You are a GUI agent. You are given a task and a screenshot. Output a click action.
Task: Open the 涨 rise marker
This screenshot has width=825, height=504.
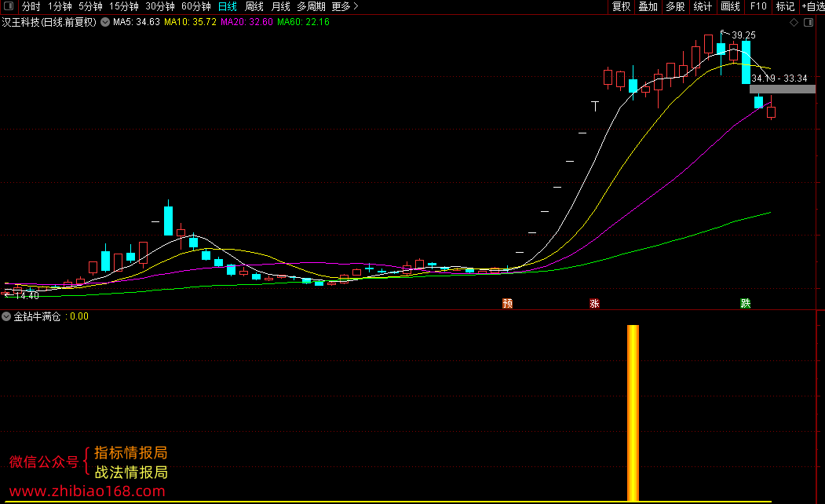(x=594, y=304)
